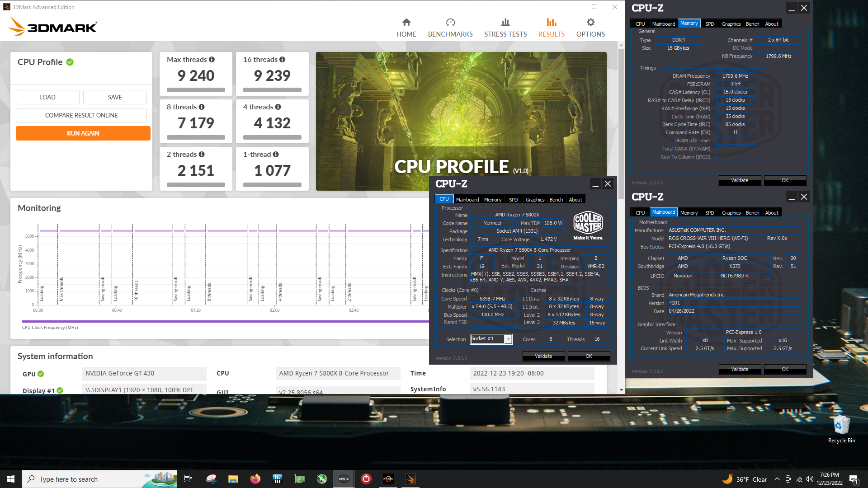This screenshot has width=868, height=488.
Task: Click the Max threads score bar
Action: tap(196, 90)
